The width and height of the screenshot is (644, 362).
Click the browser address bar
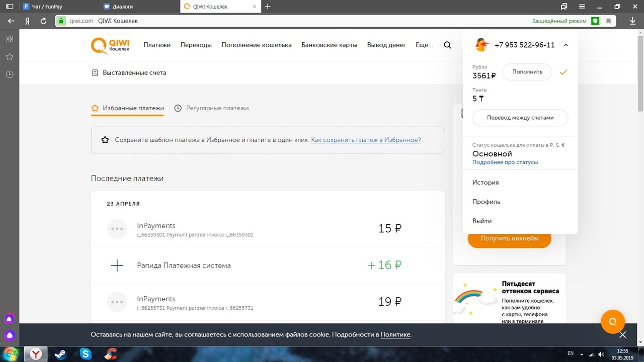[302, 21]
